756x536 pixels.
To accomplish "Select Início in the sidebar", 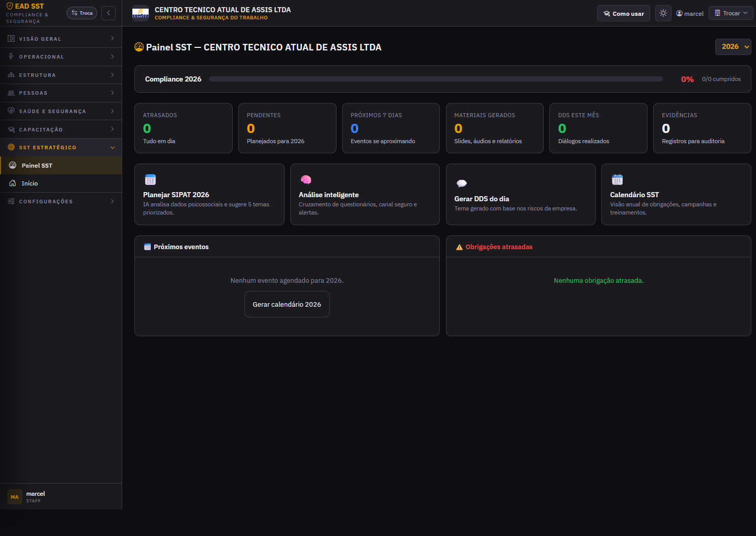I will point(61,183).
